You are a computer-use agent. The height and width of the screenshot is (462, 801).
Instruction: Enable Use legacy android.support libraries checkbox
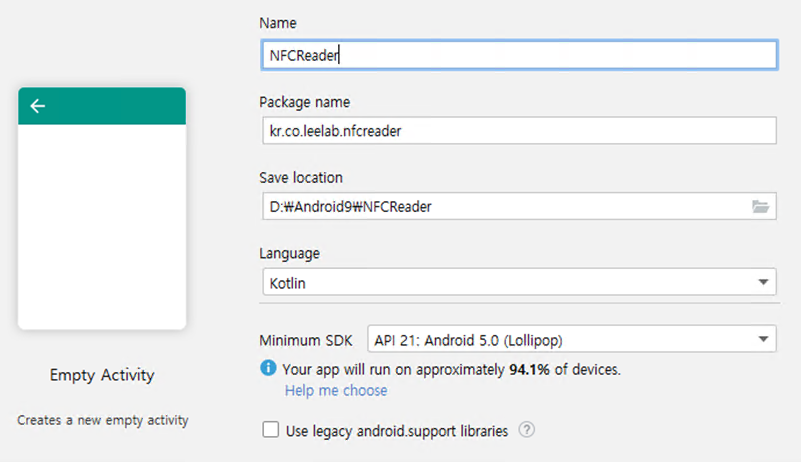pyautogui.click(x=270, y=430)
